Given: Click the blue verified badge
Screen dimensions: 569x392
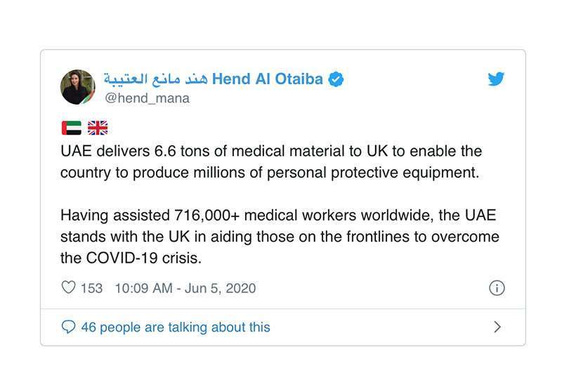Looking at the screenshot, I should tap(336, 79).
